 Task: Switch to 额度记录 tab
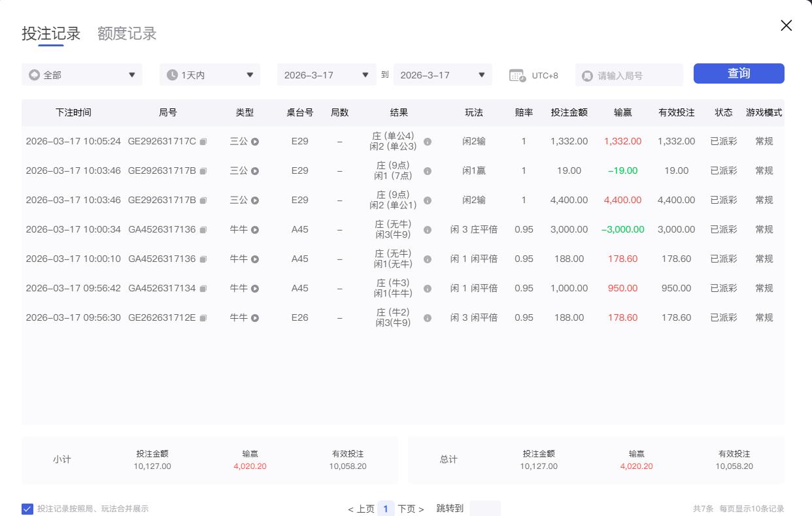[x=127, y=34]
